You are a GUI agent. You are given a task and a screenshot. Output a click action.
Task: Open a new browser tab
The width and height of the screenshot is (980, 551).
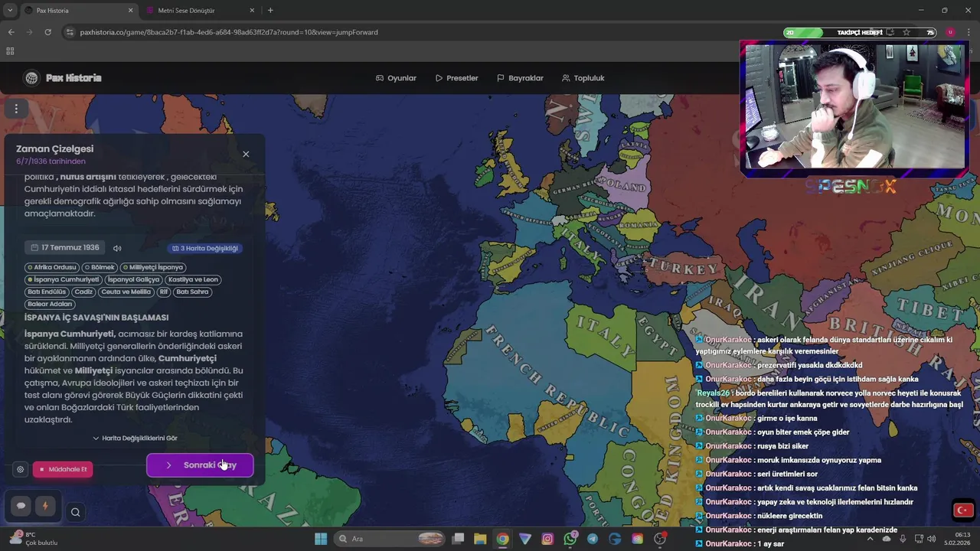270,10
